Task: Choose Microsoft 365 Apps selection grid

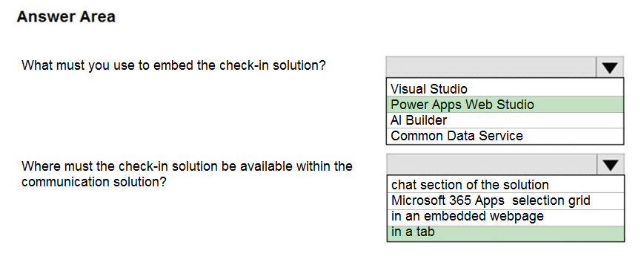Action: (x=505, y=200)
